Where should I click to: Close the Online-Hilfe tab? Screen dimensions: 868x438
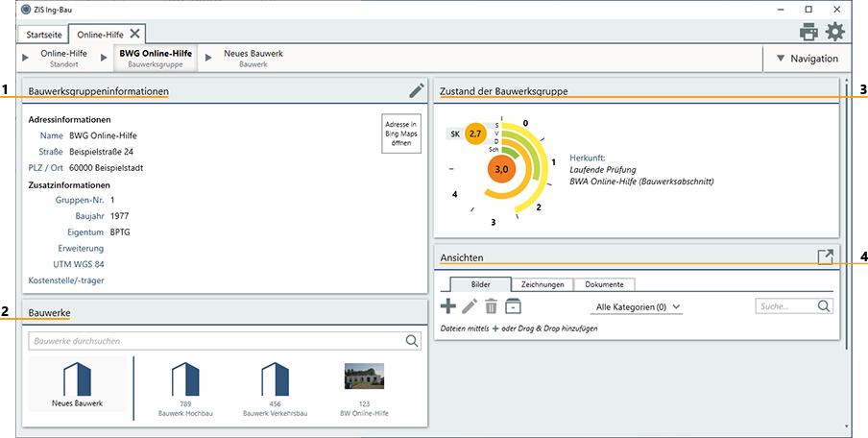[135, 34]
